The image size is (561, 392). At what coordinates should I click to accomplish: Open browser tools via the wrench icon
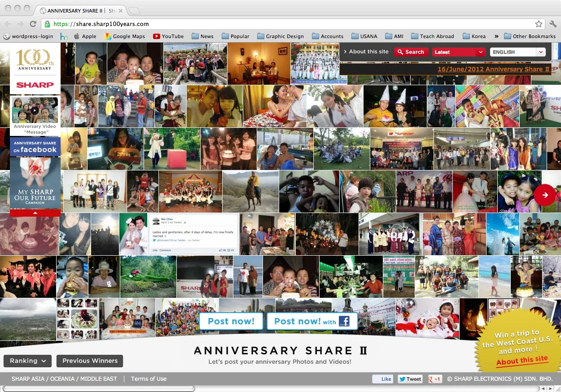(552, 24)
